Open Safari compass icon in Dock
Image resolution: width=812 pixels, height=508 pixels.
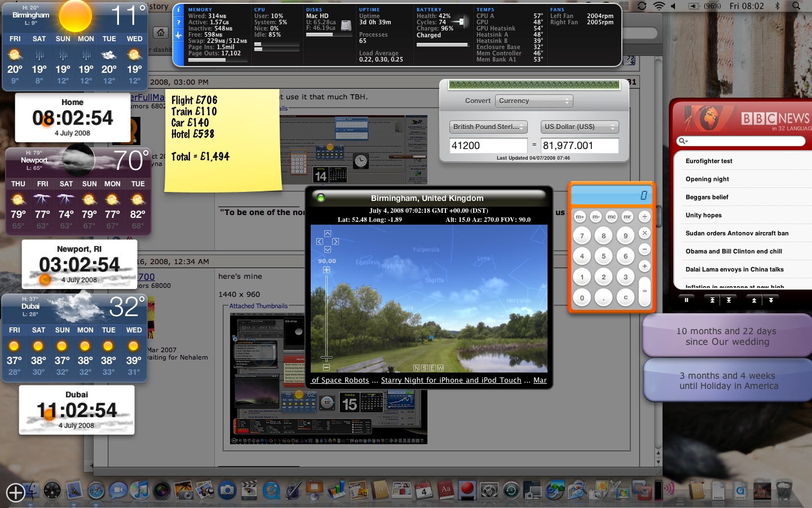point(96,490)
